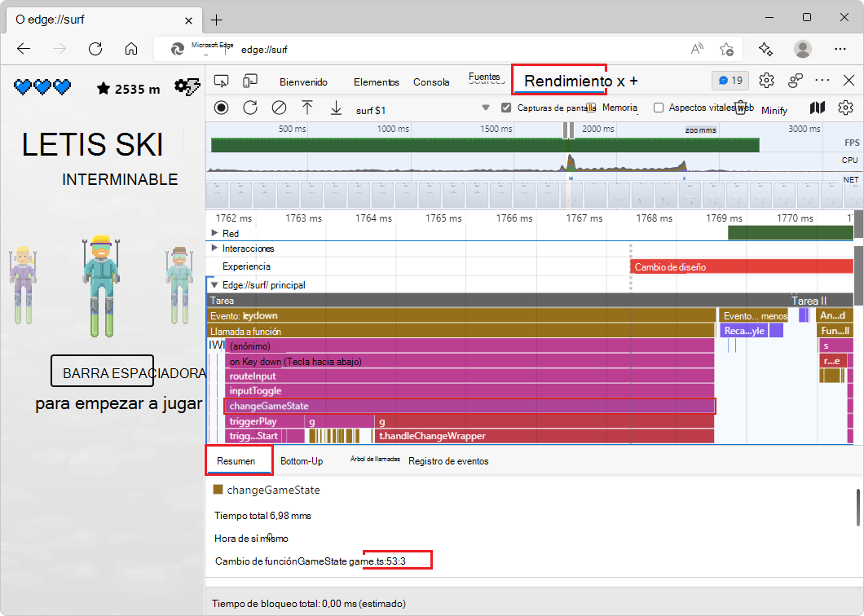Click the Read aloud icon
This screenshot has width=864, height=616.
click(x=697, y=49)
